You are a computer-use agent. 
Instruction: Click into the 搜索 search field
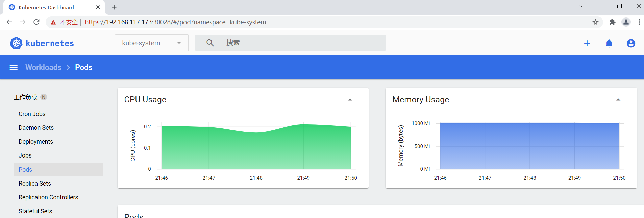click(290, 43)
